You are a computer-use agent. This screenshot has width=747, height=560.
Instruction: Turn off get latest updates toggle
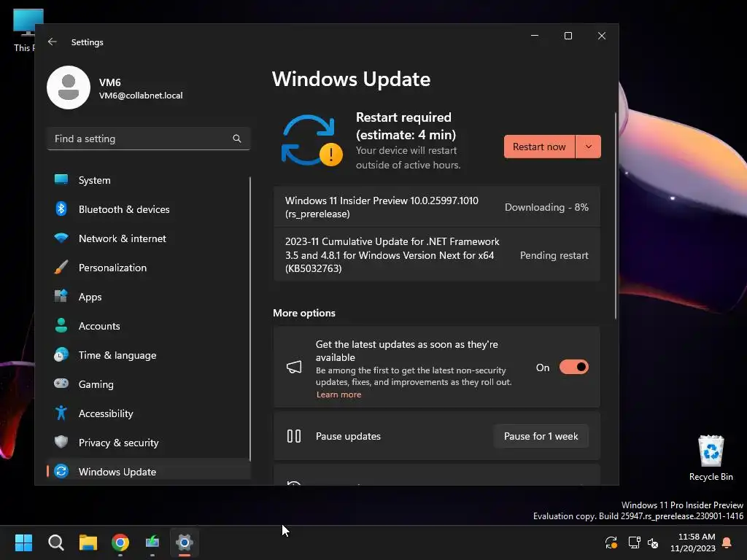pyautogui.click(x=574, y=367)
